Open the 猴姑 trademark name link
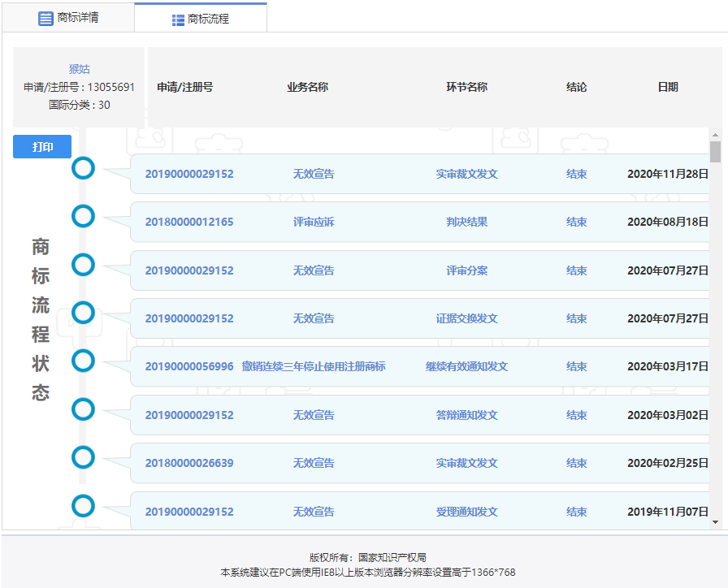This screenshot has width=728, height=588. pos(80,69)
